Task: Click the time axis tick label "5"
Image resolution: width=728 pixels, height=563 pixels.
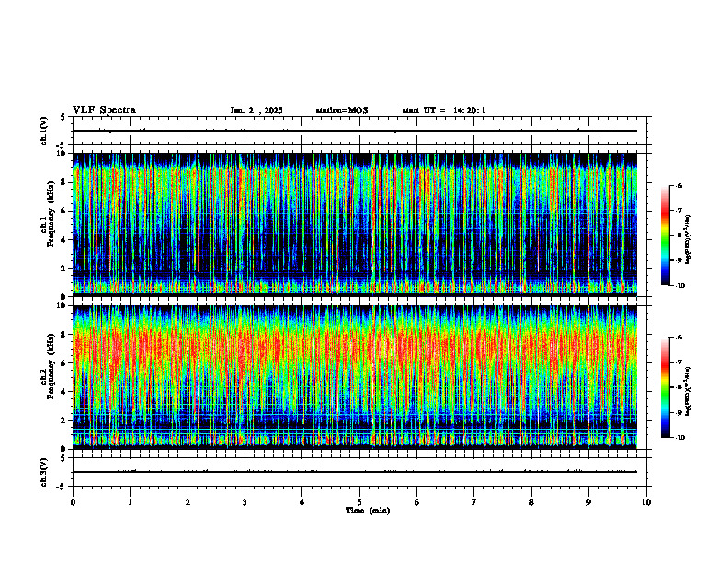Action: [x=359, y=502]
